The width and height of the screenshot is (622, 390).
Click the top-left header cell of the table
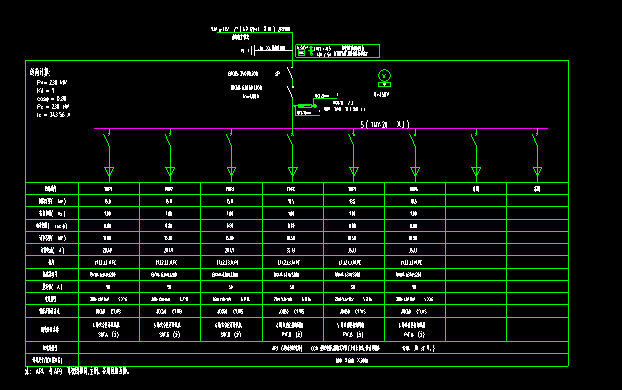click(x=52, y=189)
